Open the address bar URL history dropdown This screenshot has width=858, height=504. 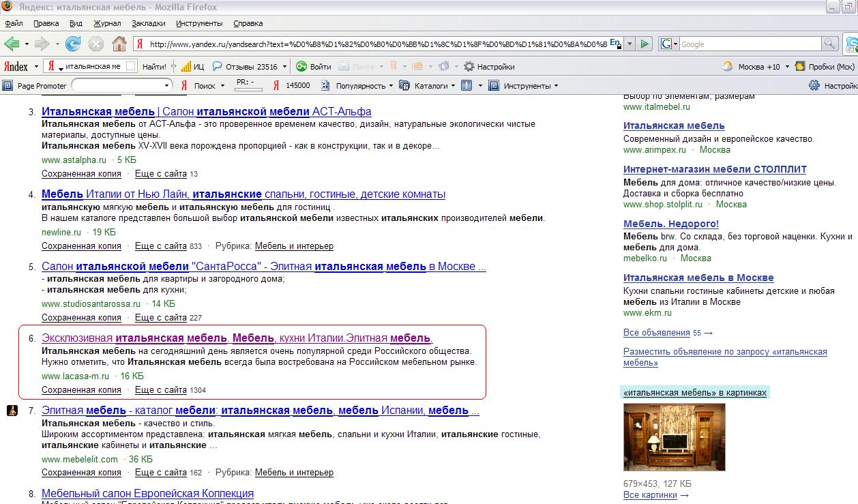pyautogui.click(x=630, y=44)
